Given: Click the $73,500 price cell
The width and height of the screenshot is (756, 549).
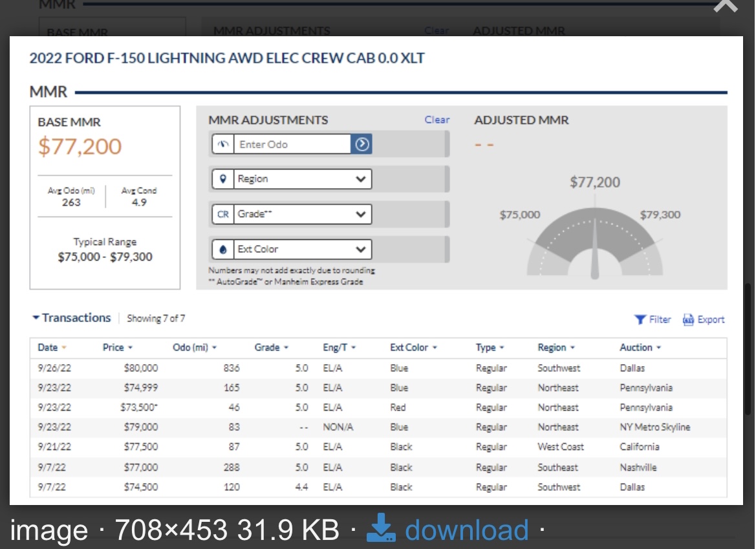Looking at the screenshot, I should click(x=139, y=408).
